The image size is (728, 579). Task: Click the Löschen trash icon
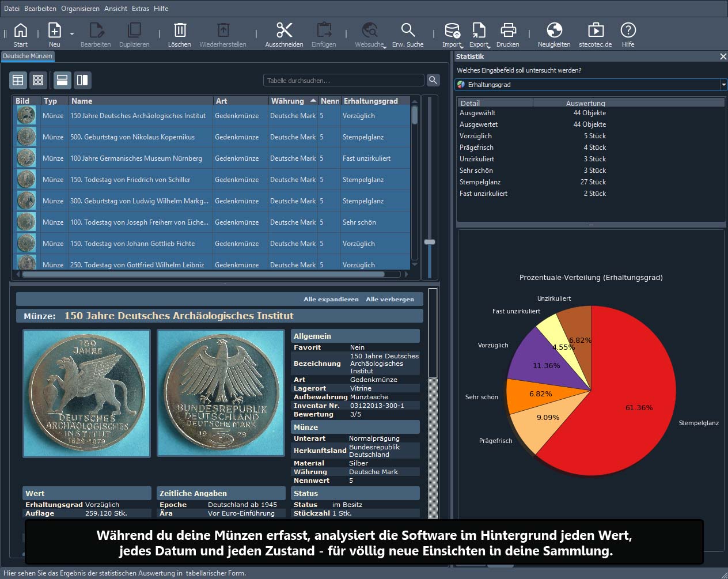(179, 35)
